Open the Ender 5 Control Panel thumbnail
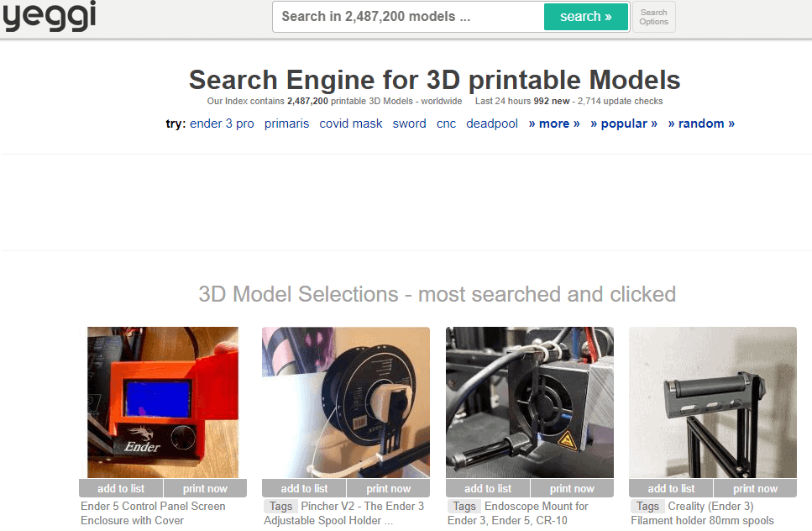This screenshot has width=812, height=531. 163,402
